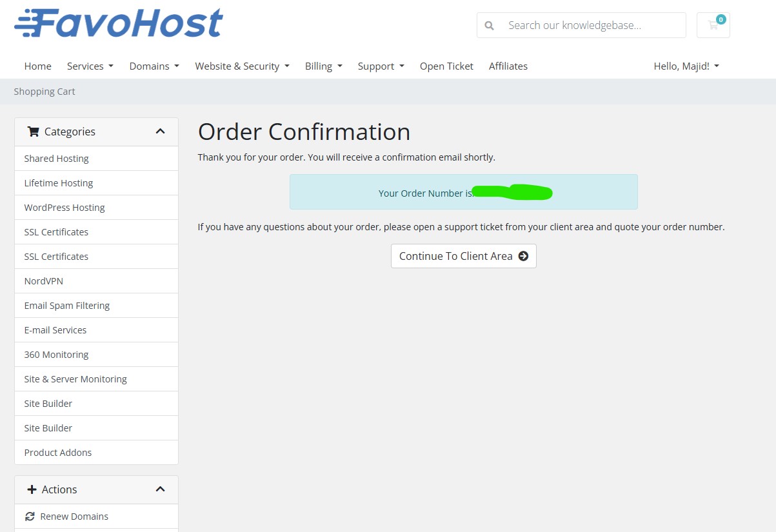Collapse the Categories panel chevron
Image resolution: width=776 pixels, height=532 pixels.
[161, 131]
